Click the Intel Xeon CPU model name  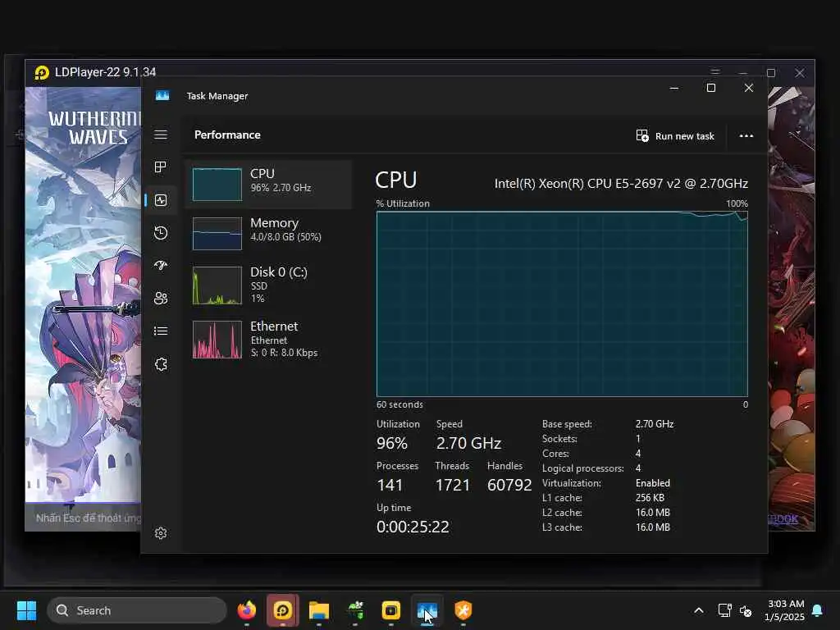[621, 183]
